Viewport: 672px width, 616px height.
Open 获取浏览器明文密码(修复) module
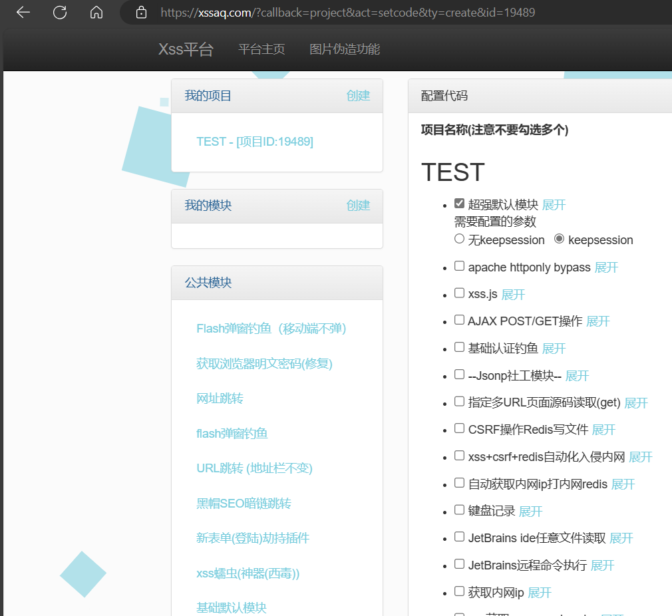264,364
